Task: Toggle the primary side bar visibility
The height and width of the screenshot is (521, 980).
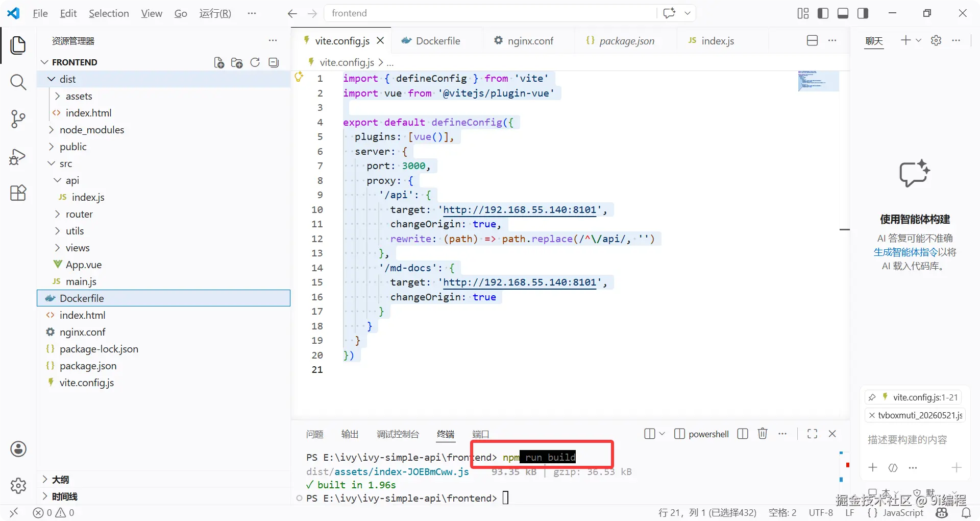Action: (x=823, y=13)
